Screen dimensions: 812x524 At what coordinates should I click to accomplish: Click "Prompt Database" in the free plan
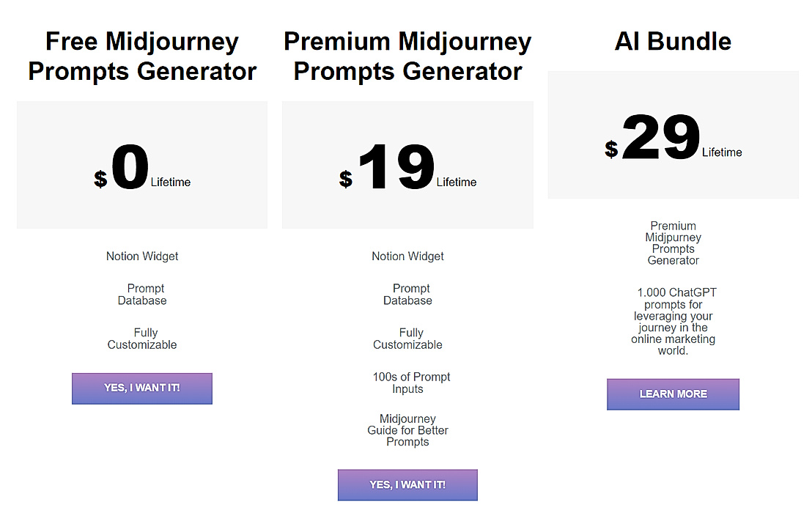tap(142, 295)
